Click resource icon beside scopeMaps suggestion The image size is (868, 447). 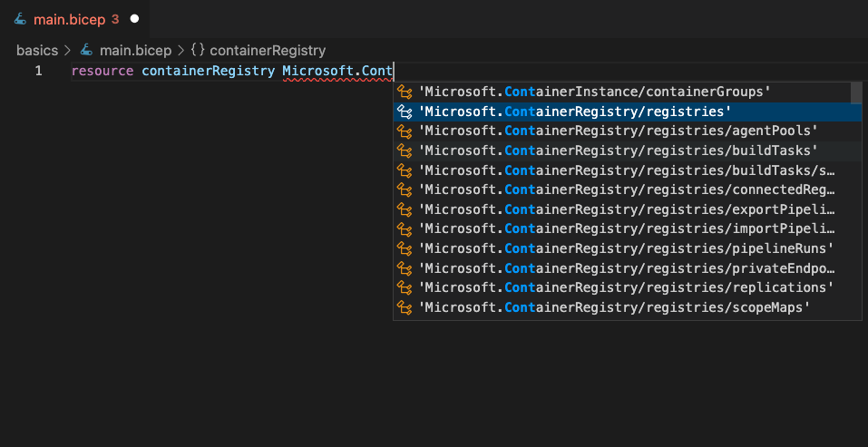click(405, 307)
